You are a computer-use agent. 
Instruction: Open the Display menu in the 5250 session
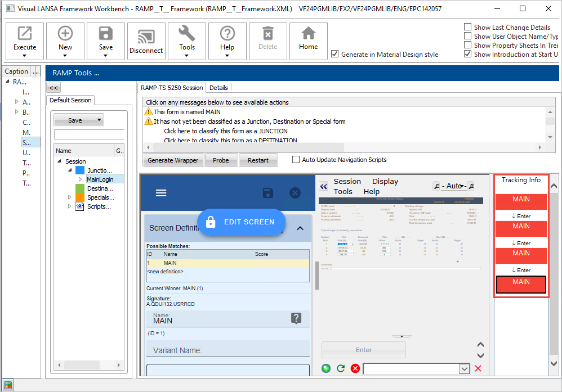coord(385,182)
